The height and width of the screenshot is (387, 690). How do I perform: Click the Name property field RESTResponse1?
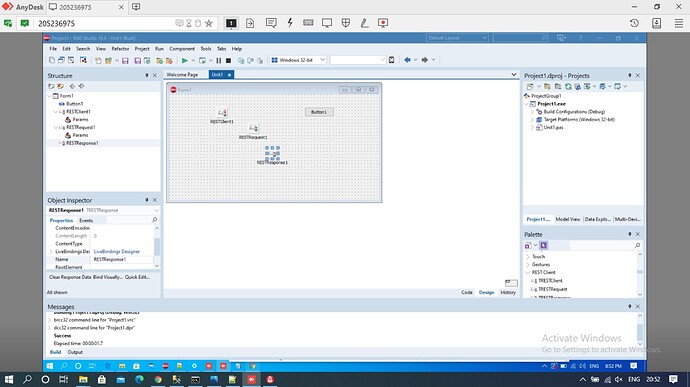point(122,260)
